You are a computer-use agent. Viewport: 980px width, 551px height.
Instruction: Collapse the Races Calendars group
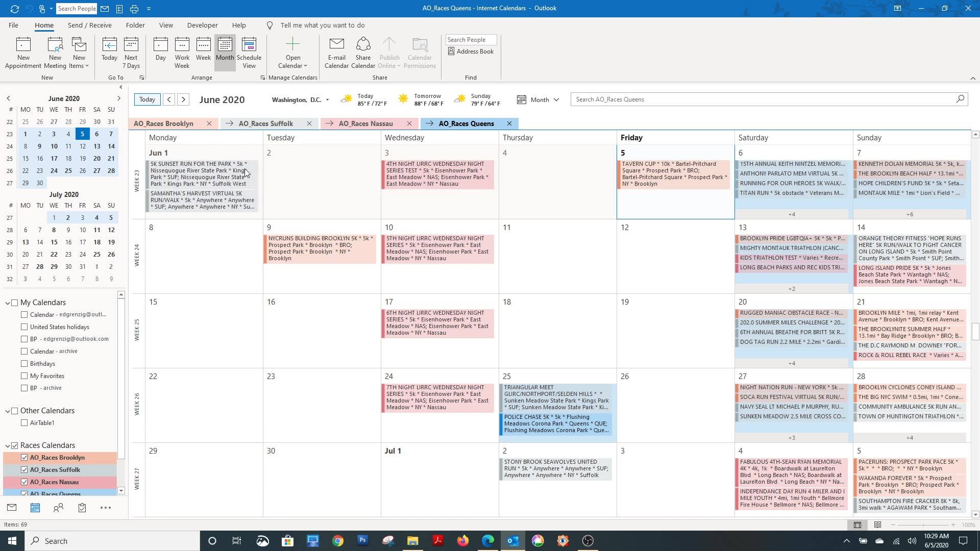click(8, 446)
